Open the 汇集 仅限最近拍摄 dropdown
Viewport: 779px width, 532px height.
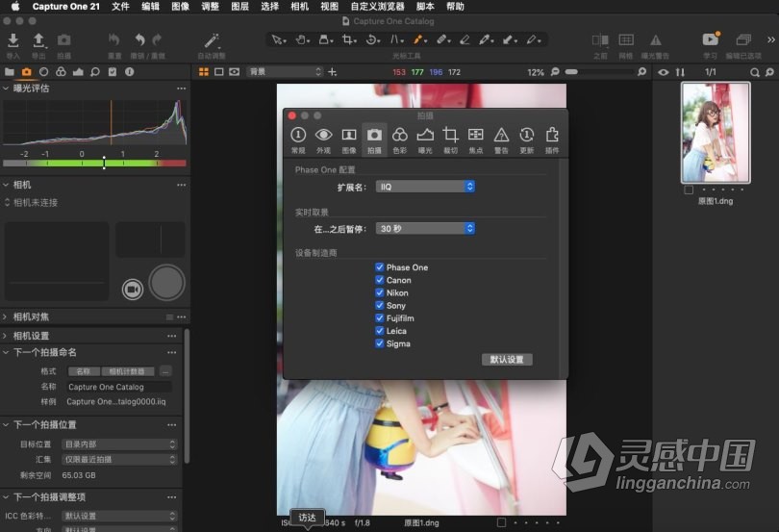pyautogui.click(x=119, y=460)
